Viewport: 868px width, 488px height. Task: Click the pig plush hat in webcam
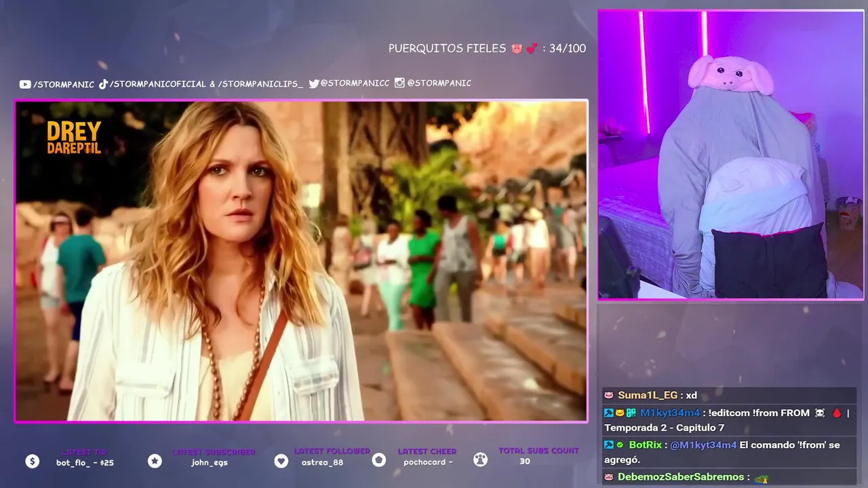(730, 75)
